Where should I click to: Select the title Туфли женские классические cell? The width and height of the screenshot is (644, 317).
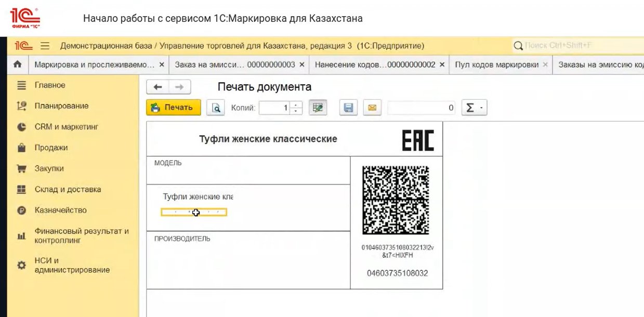(x=268, y=139)
